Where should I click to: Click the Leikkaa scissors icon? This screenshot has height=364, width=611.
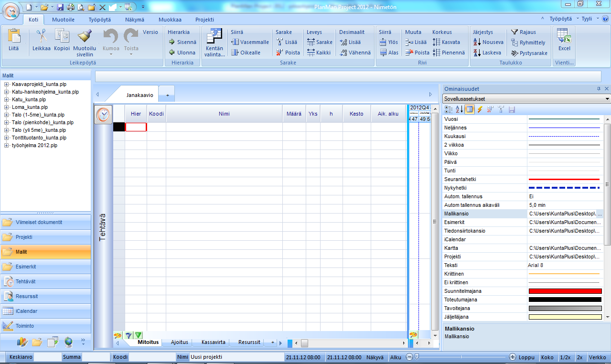click(42, 36)
